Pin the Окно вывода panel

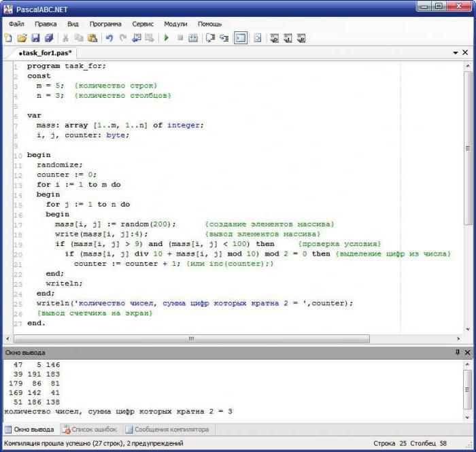click(x=458, y=353)
